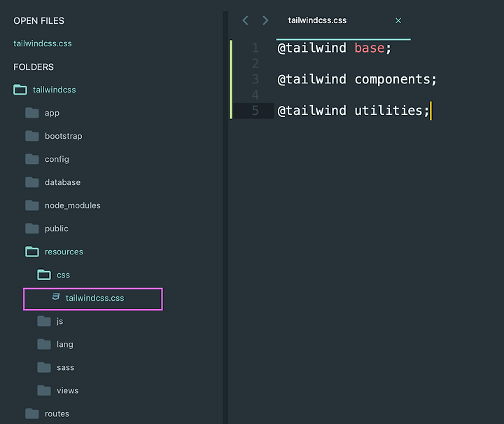
Task: Collapse the css folder label
Action: coord(63,275)
